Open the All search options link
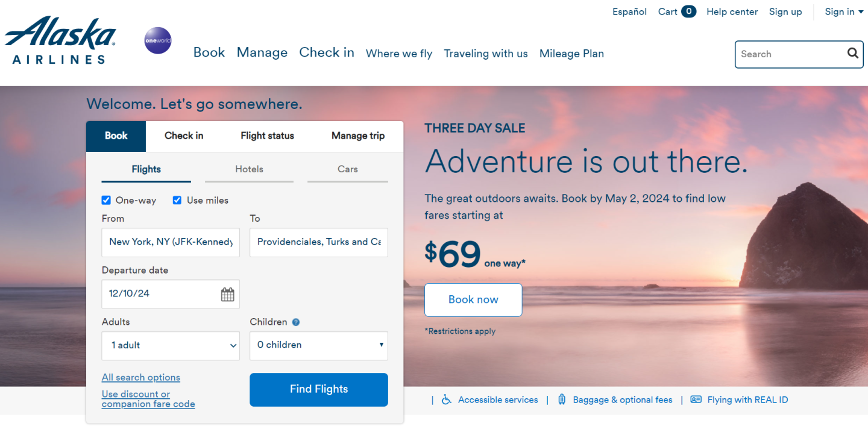Viewport: 868px width, 435px height. pos(141,378)
